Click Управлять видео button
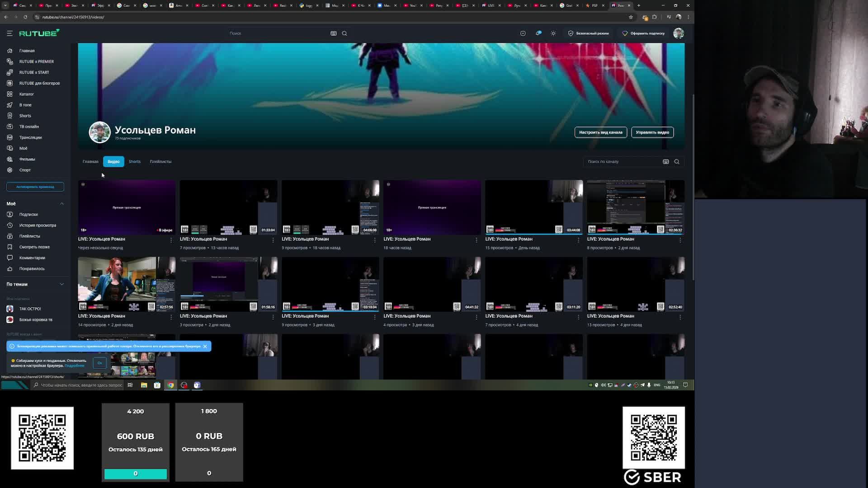Image resolution: width=868 pixels, height=488 pixels. (652, 132)
